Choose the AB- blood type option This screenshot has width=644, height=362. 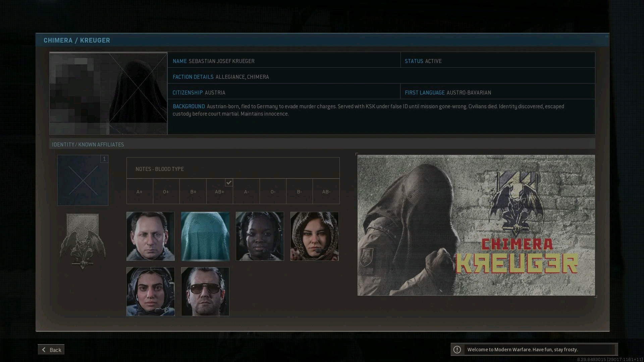pos(326,192)
